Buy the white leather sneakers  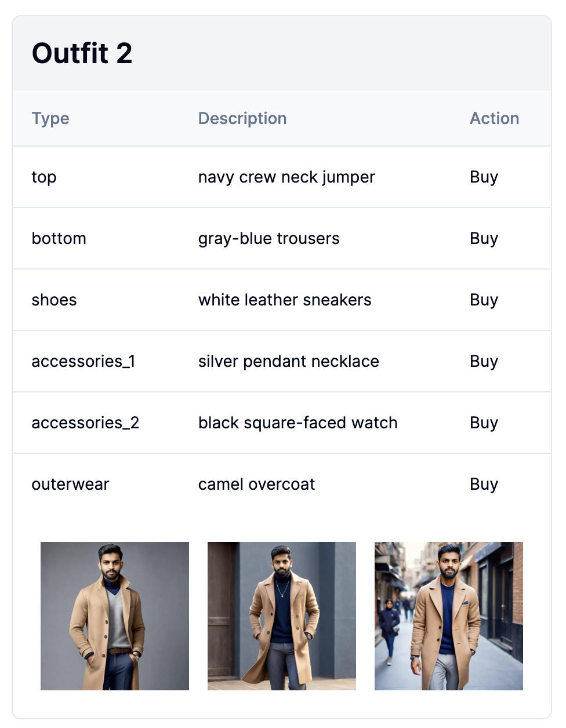pos(484,300)
